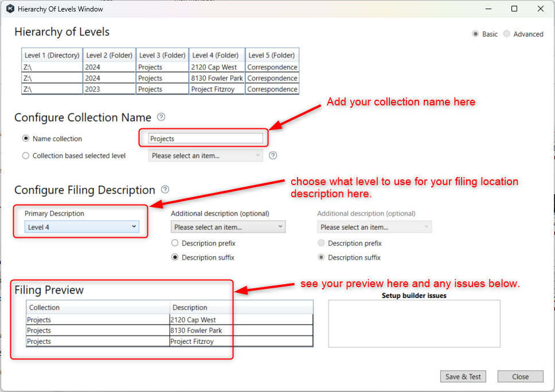Select Description suffix under first additional description
The width and height of the screenshot is (555, 392).
click(175, 257)
